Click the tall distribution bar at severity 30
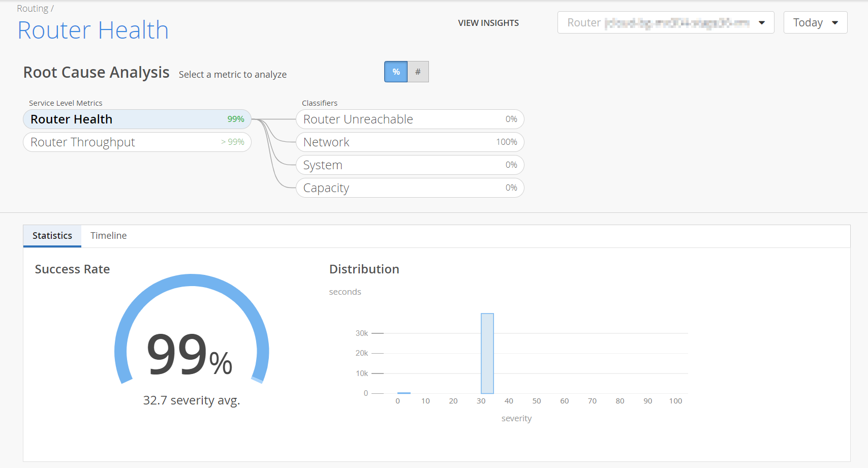The height and width of the screenshot is (468, 868). click(x=487, y=353)
